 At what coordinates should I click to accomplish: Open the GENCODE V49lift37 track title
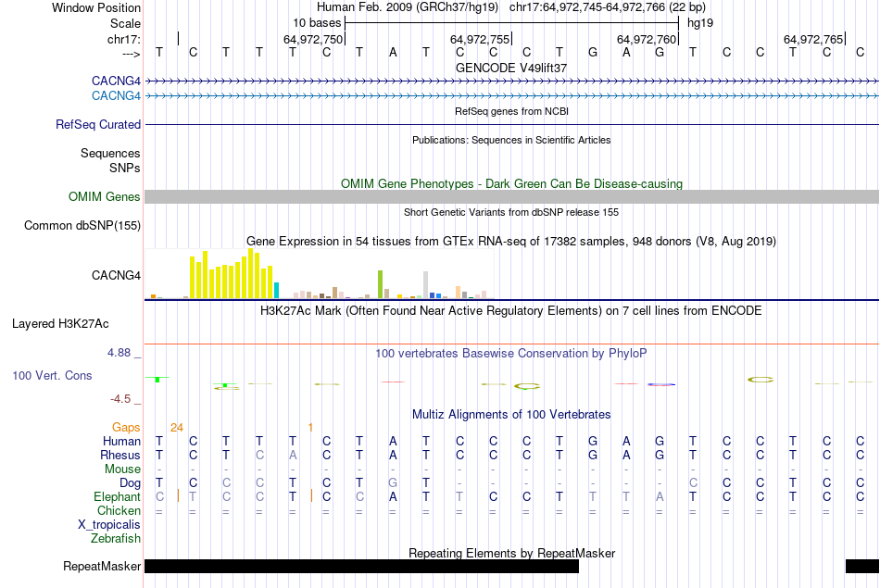pos(511,68)
